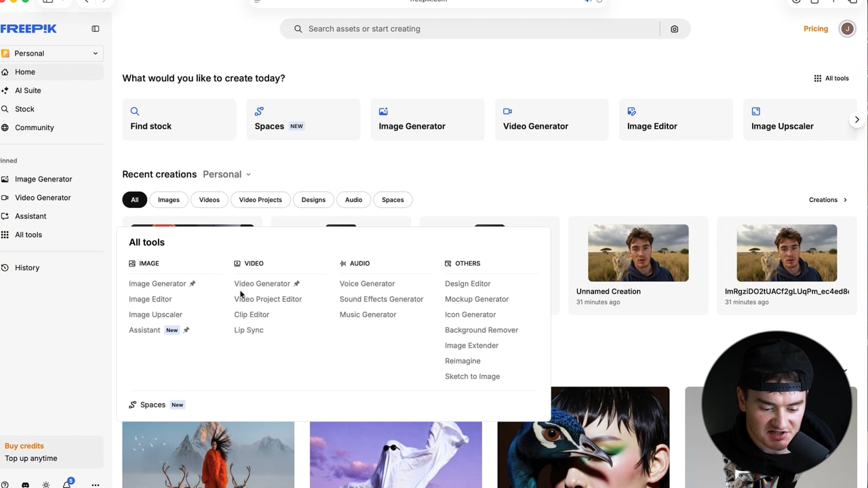Select the Images filter tab

point(169,200)
